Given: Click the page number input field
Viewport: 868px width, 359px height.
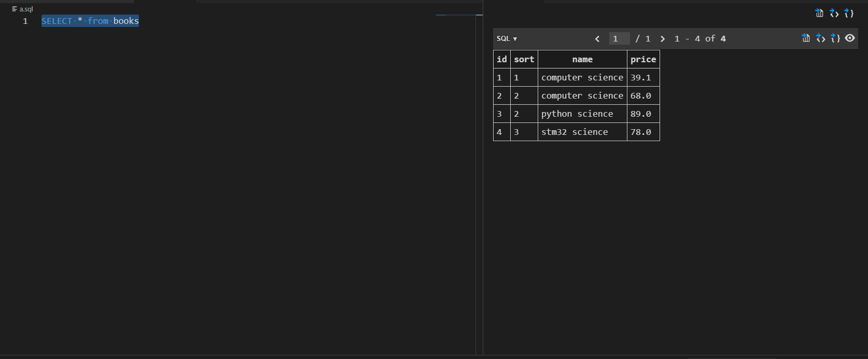Looking at the screenshot, I should [619, 39].
